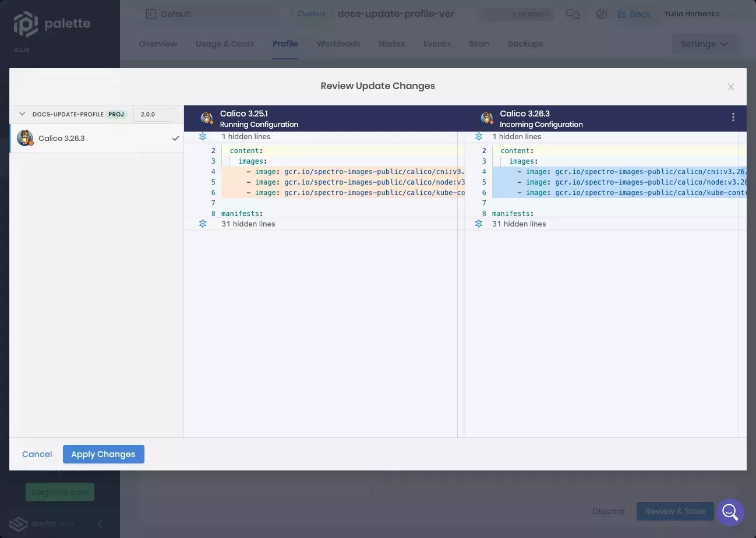This screenshot has width=756, height=538.
Task: Click the Upgrade now button
Action: (60, 492)
